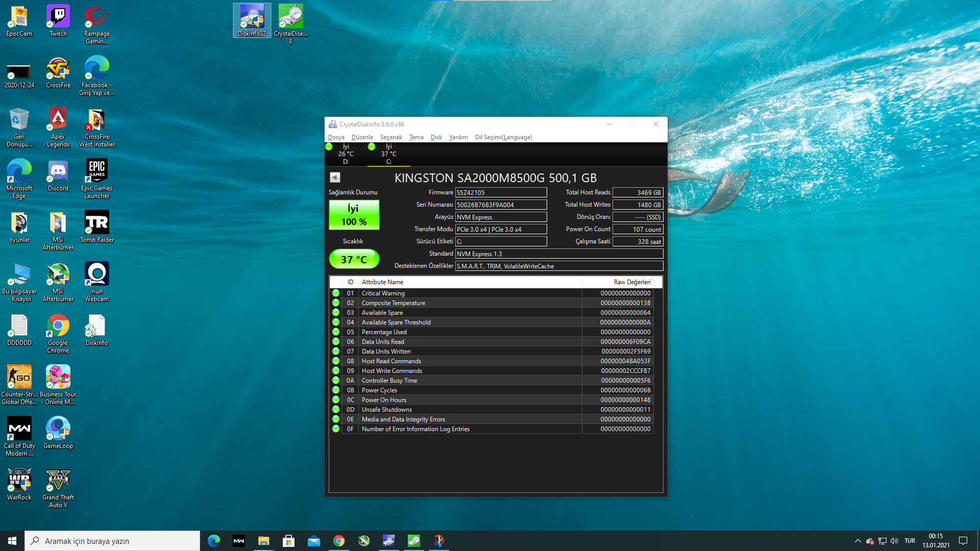Click the serial number field 50026B7683F9A004

(501, 205)
